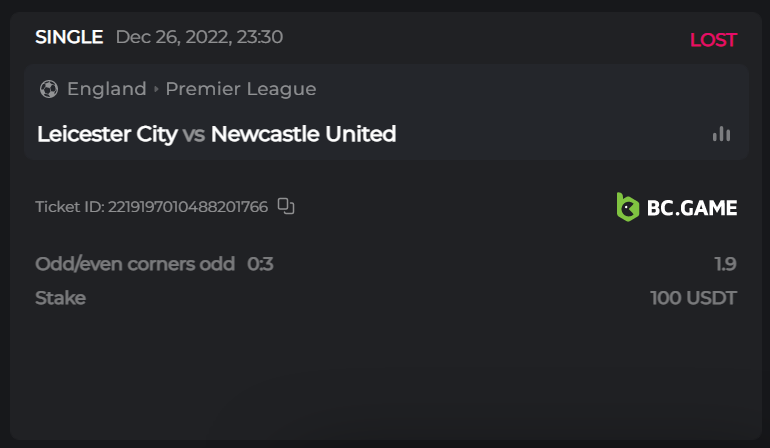This screenshot has height=448, width=770.
Task: Click the Stake label
Action: click(60, 298)
